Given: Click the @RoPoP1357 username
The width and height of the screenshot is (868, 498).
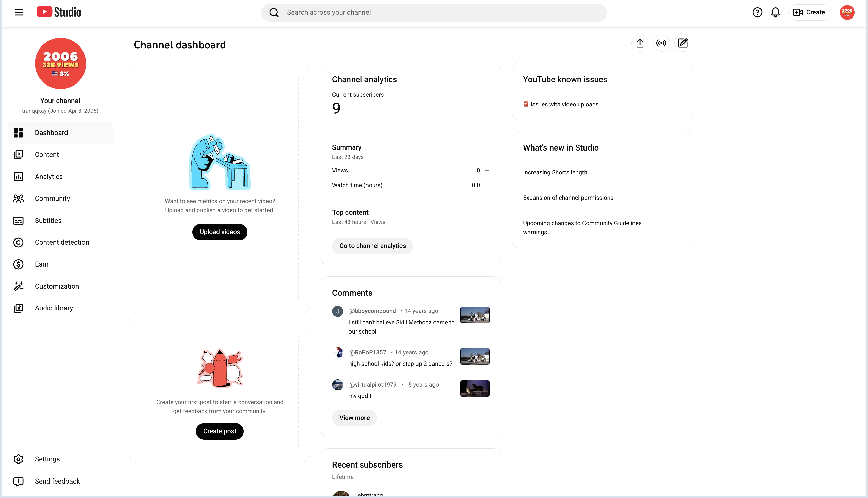Looking at the screenshot, I should pyautogui.click(x=368, y=352).
